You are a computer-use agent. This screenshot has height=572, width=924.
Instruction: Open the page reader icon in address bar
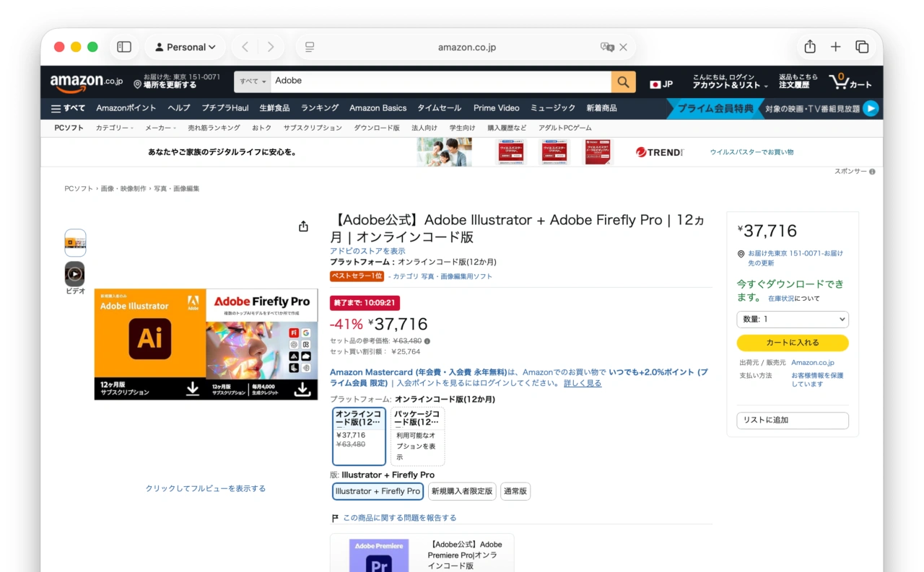tap(310, 47)
